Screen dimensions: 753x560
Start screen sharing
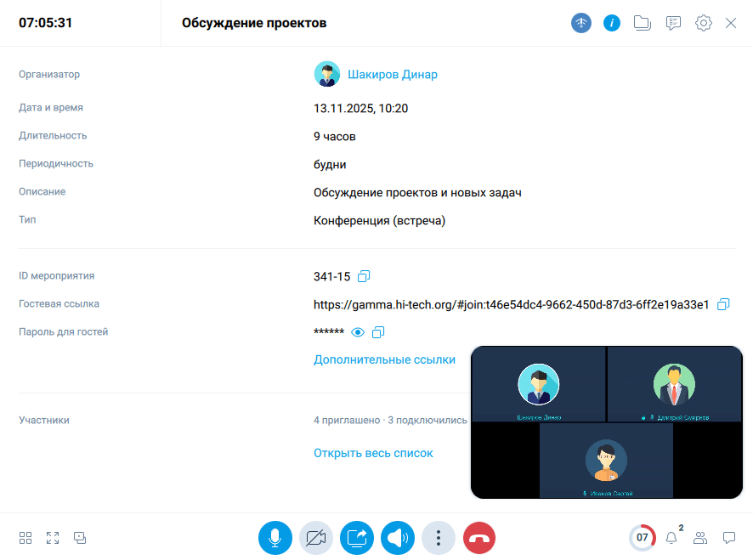click(356, 537)
